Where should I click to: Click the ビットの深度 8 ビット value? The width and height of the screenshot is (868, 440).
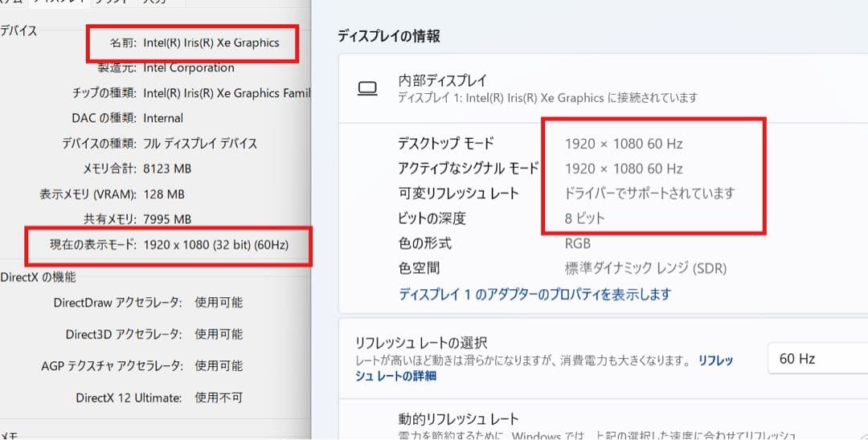coord(584,218)
